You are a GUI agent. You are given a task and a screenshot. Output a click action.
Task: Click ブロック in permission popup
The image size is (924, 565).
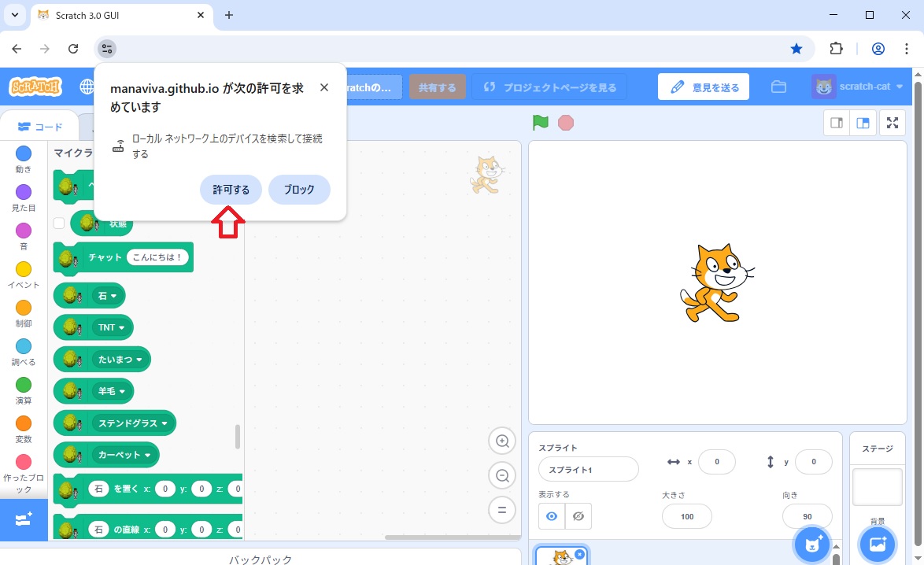(299, 190)
